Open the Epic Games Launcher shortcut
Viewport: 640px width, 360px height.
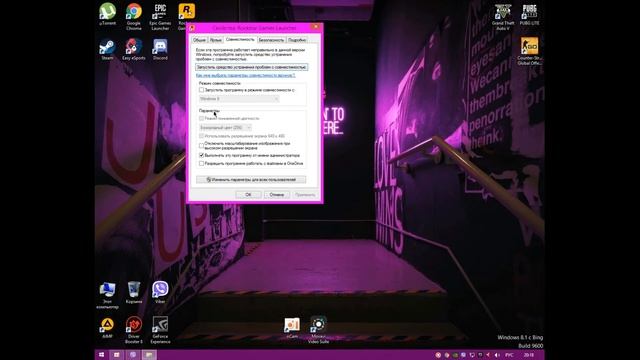tap(160, 16)
